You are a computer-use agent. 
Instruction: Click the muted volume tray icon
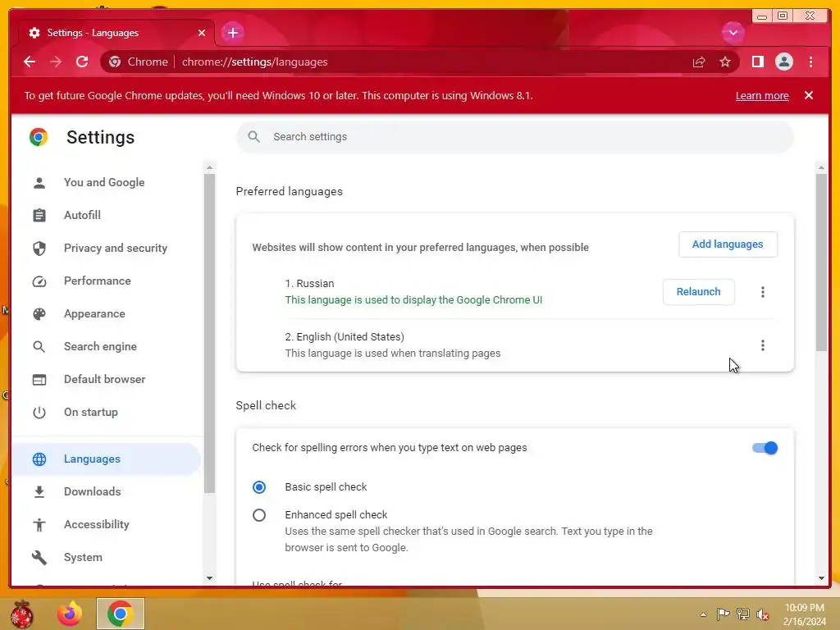coord(762,614)
